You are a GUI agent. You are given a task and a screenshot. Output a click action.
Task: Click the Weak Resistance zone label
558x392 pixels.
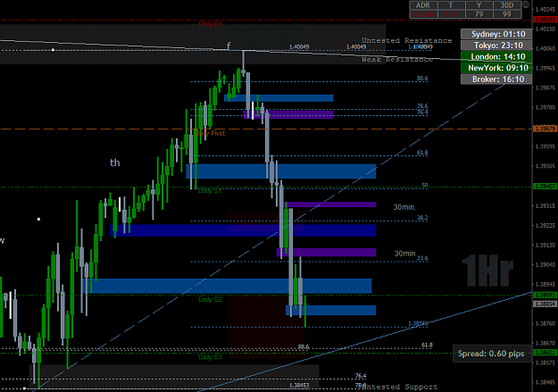pyautogui.click(x=397, y=59)
